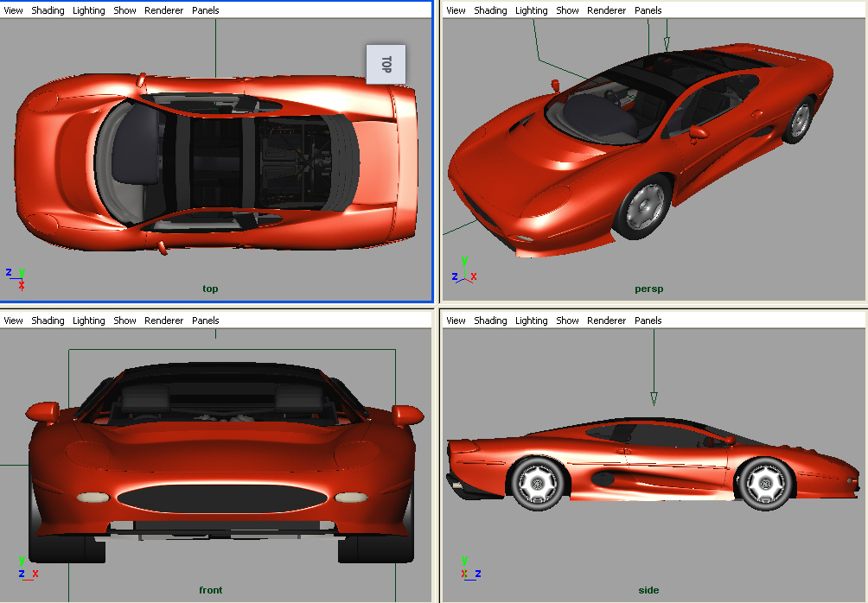Select the light arrow icon in side view
This screenshot has height=603, width=868.
654,398
